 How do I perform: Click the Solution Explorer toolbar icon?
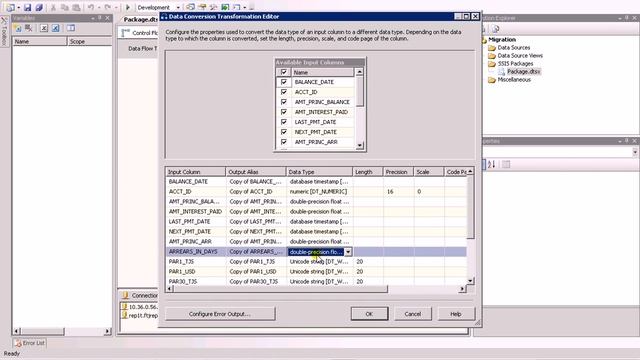pos(496,29)
